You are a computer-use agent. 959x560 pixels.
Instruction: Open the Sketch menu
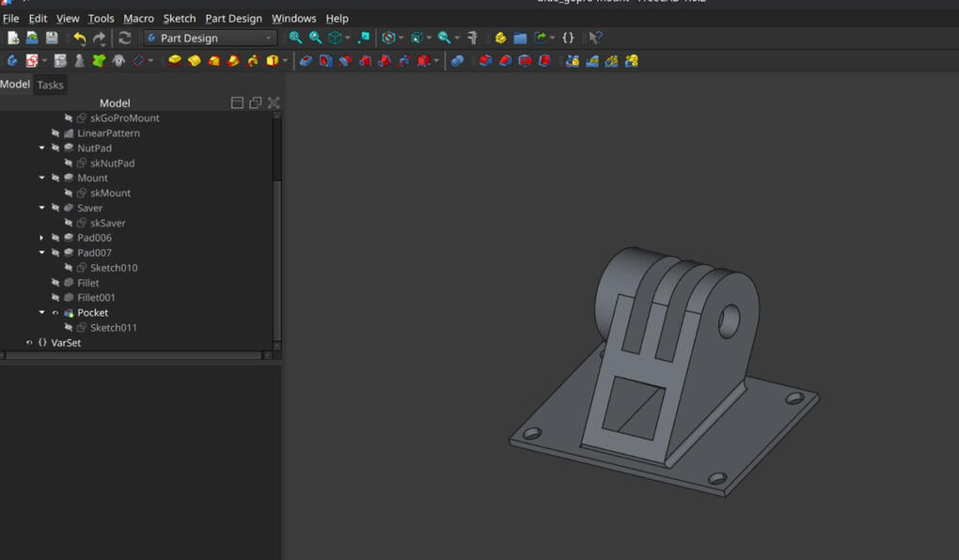pos(179,18)
